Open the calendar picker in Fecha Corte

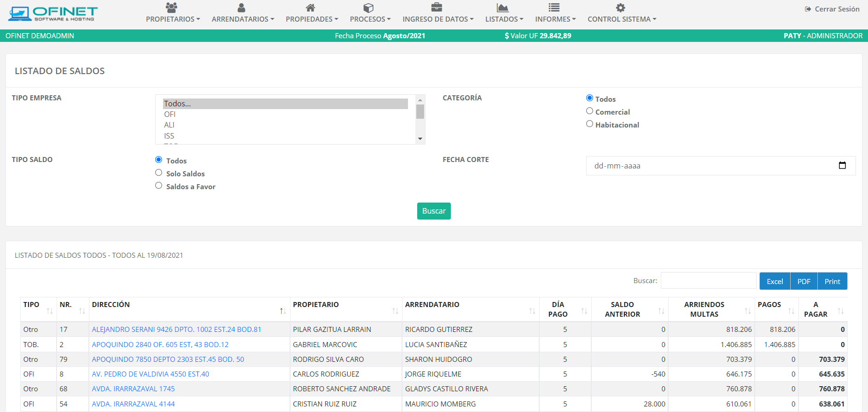point(842,166)
